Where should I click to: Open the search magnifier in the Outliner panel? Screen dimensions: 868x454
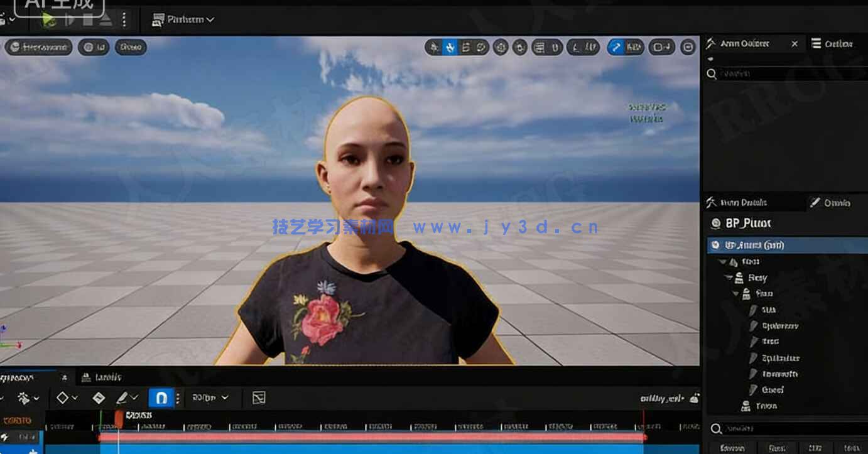coord(712,74)
